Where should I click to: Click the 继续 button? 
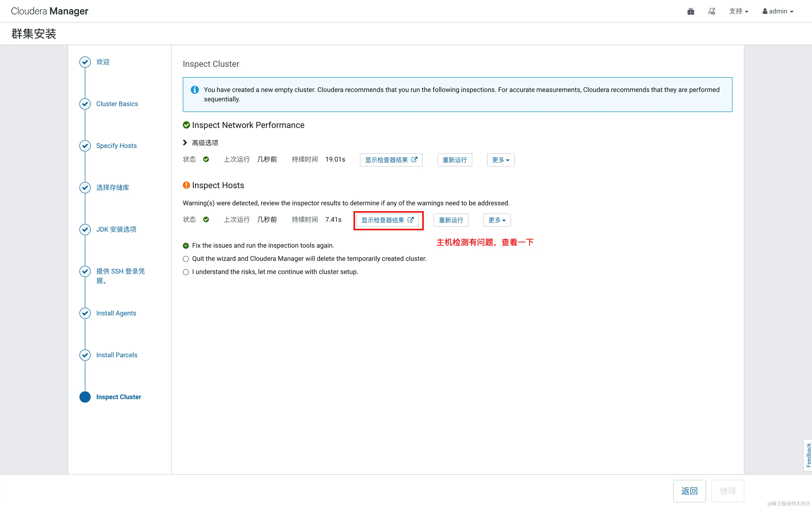tap(727, 491)
